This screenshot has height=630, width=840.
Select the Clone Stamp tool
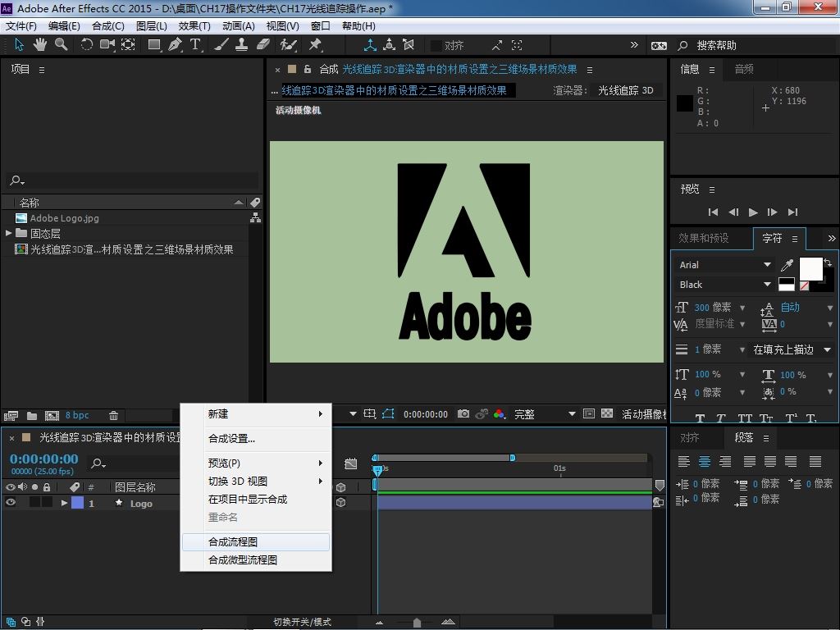tap(242, 45)
